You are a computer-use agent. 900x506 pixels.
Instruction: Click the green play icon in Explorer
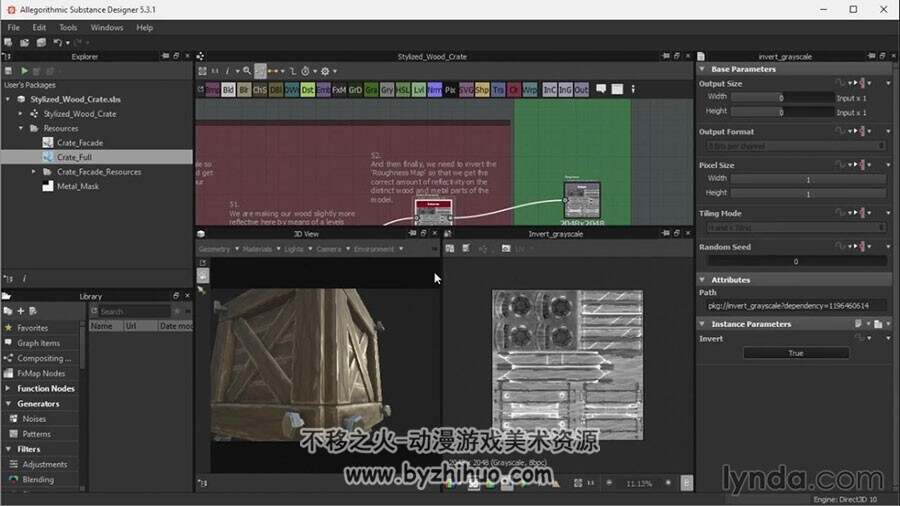click(x=24, y=71)
